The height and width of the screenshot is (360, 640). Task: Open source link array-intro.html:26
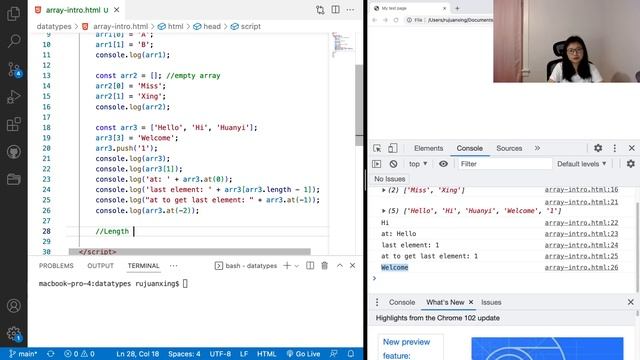click(x=581, y=267)
